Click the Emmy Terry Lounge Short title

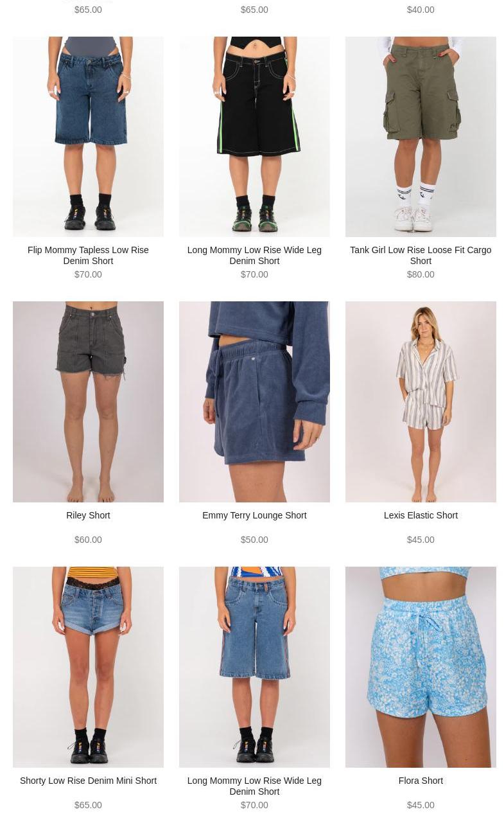pyautogui.click(x=254, y=515)
